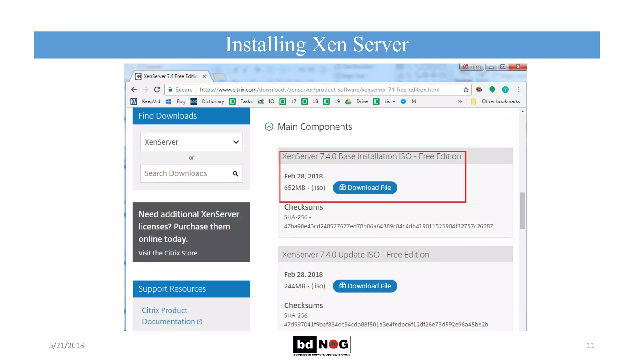Screen dimensions: 644x362
Task: Open the Other bookmarks folder
Action: [x=496, y=101]
